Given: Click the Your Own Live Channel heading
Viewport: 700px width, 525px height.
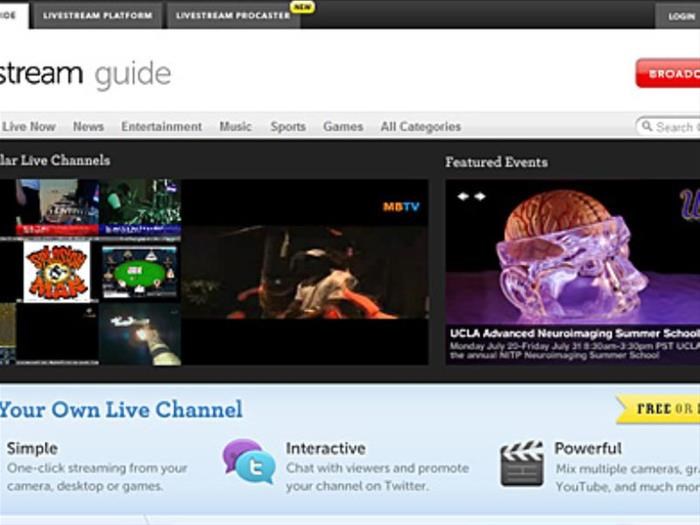Looking at the screenshot, I should 121,410.
